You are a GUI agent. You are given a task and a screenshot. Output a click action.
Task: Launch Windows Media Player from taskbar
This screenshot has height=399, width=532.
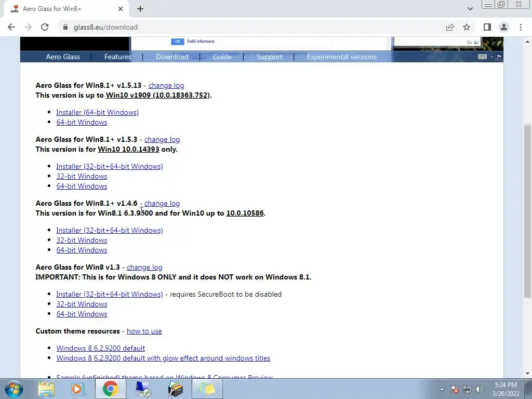[78, 389]
